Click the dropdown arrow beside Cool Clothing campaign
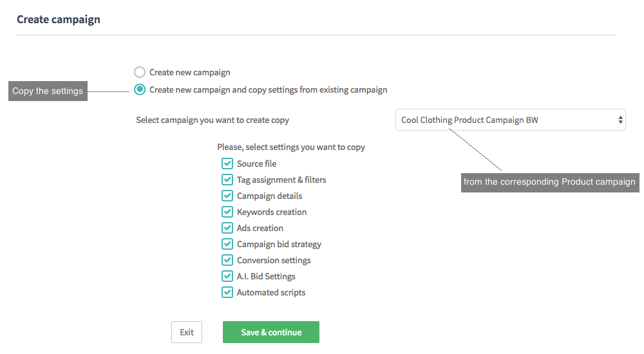This screenshot has width=644, height=354. tap(620, 120)
